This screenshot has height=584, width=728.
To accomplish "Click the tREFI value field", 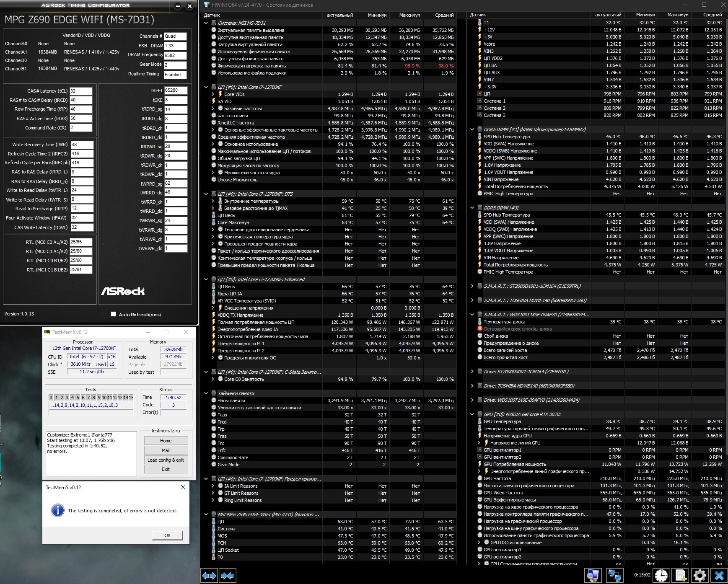I will pos(176,90).
